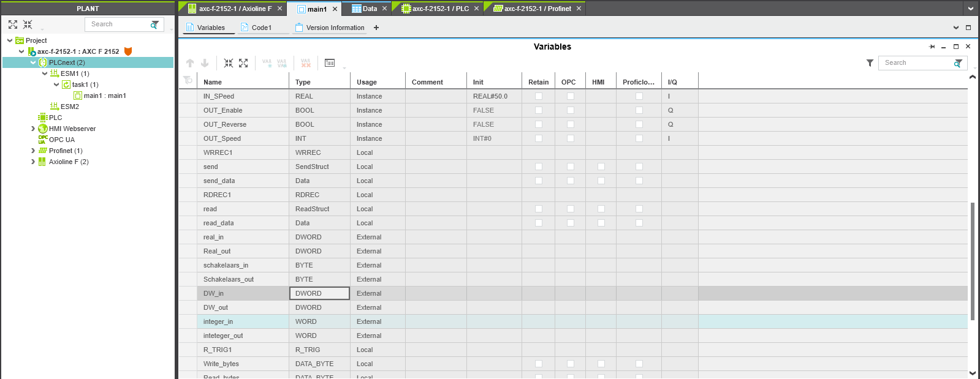
Task: Move variable down with the down arrow
Action: pyautogui.click(x=205, y=63)
